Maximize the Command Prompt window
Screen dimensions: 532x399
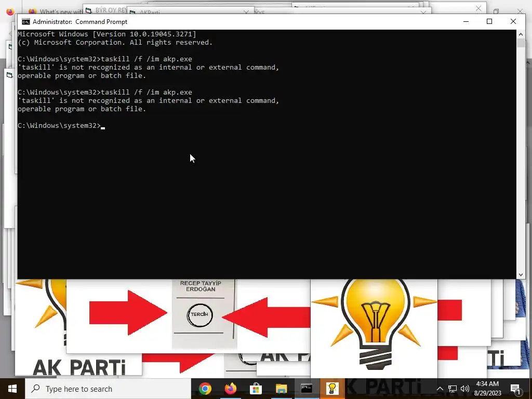[x=489, y=21]
